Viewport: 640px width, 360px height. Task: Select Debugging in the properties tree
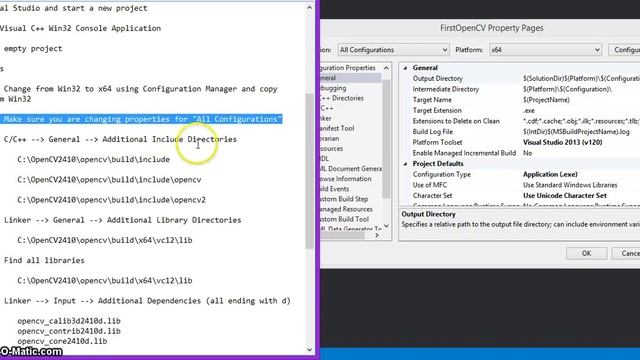pos(333,88)
